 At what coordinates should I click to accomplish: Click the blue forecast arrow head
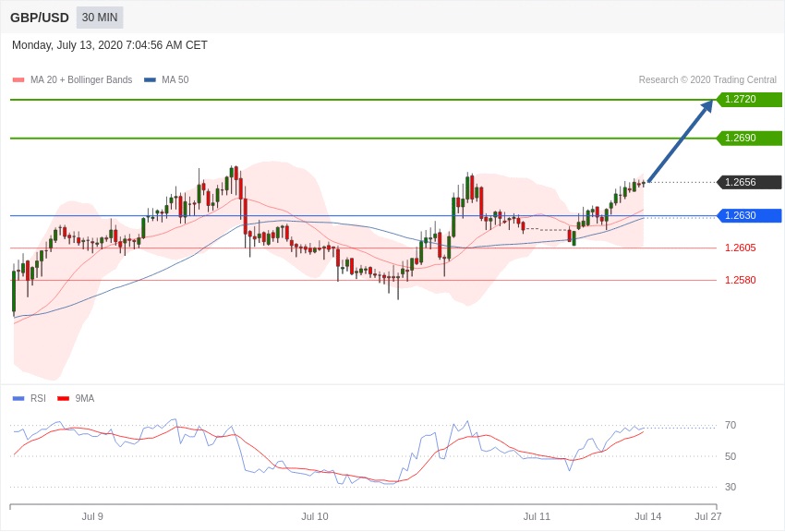(x=707, y=105)
